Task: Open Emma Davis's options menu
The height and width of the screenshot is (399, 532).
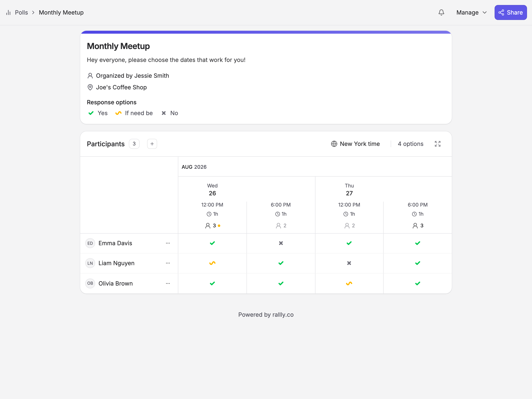Action: pos(168,243)
